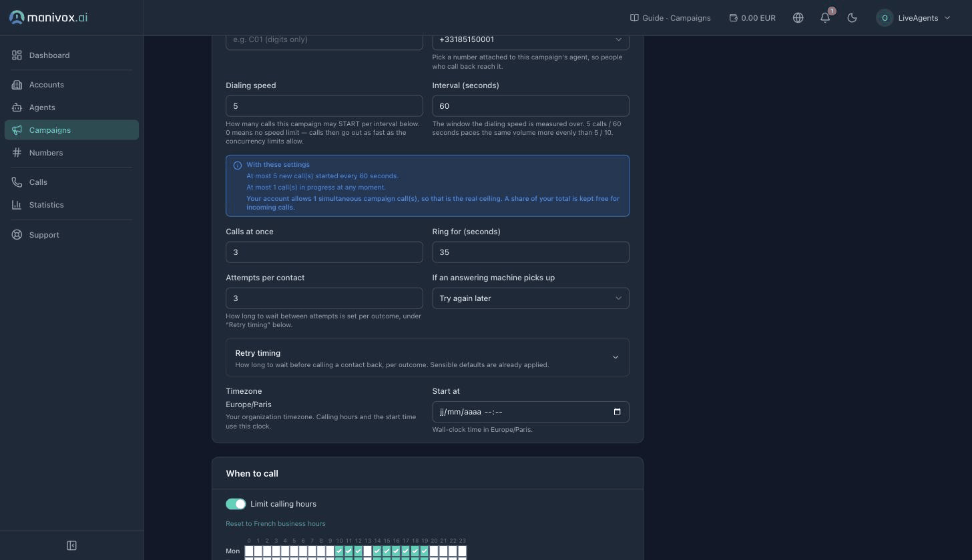Expand the Retry timing section

click(x=427, y=358)
